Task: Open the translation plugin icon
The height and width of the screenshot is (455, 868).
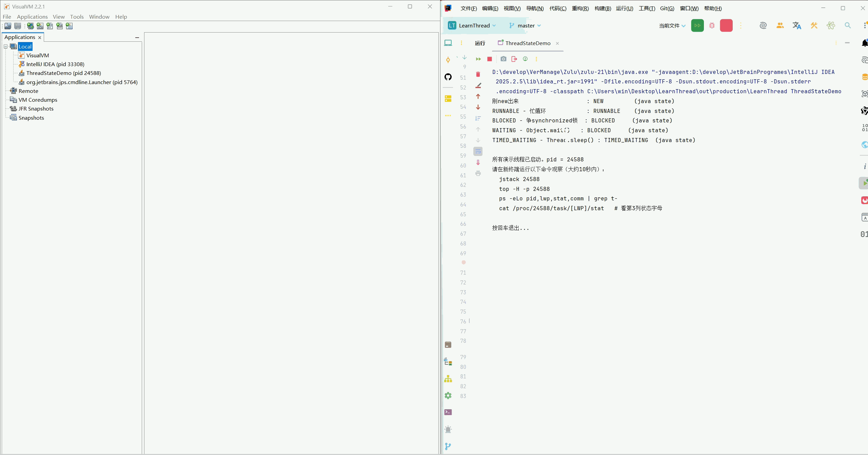Action: pyautogui.click(x=797, y=25)
